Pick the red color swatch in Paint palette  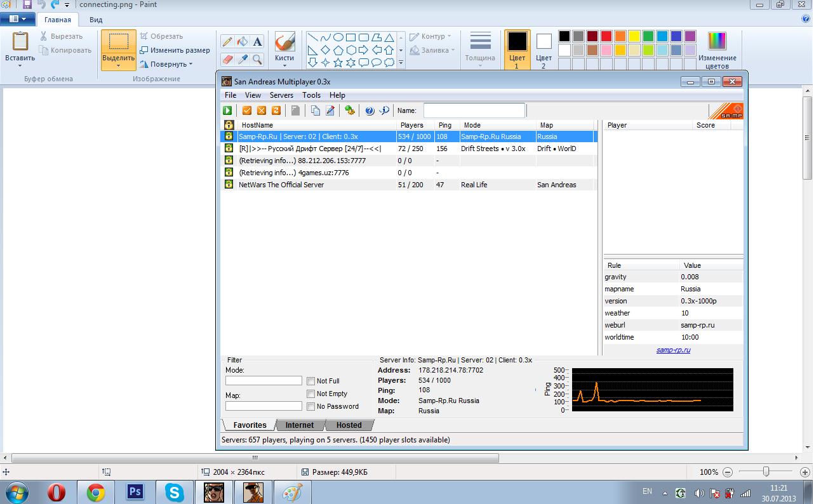point(606,36)
